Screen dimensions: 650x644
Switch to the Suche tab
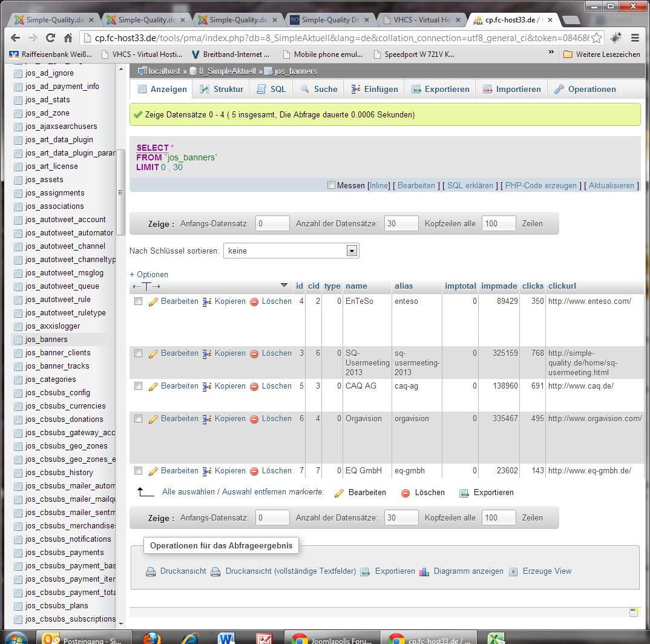pos(319,89)
